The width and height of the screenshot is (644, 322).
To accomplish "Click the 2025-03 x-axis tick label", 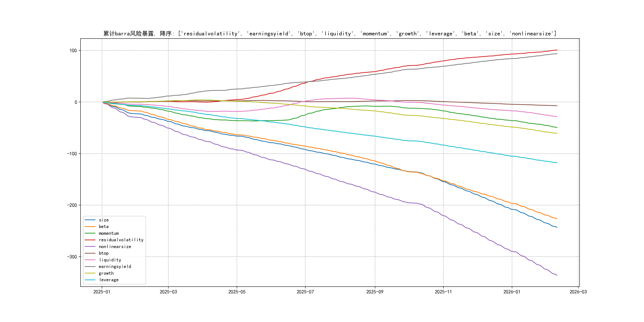I will (168, 292).
